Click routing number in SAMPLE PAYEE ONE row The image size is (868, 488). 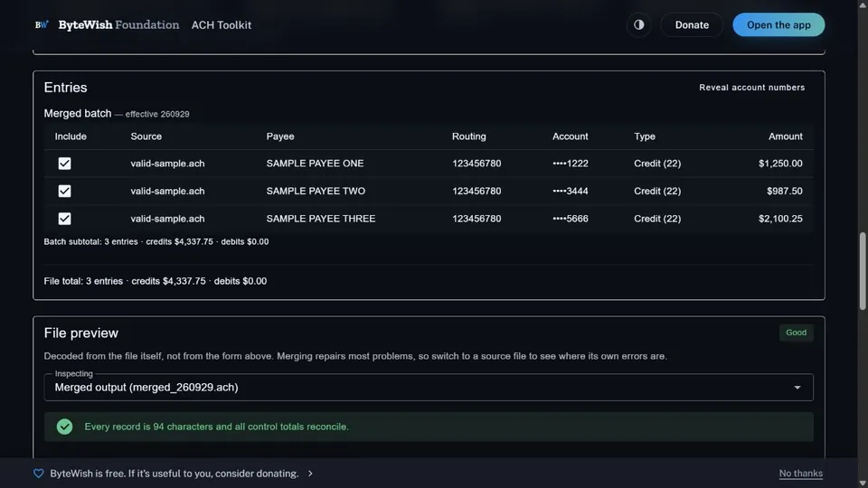coord(476,164)
